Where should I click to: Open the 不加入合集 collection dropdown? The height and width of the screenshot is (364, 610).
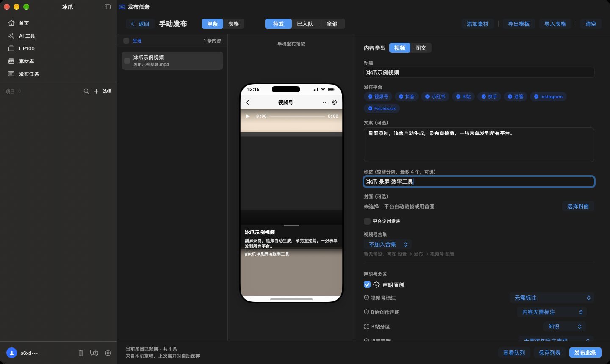coord(388,244)
